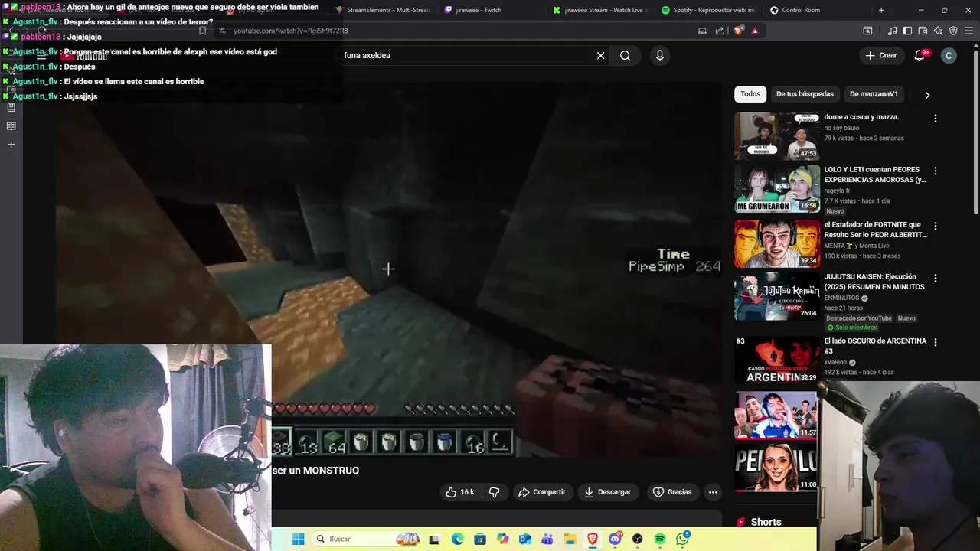
Task: Open options menu for LOLO Y LETI video
Action: 935,171
